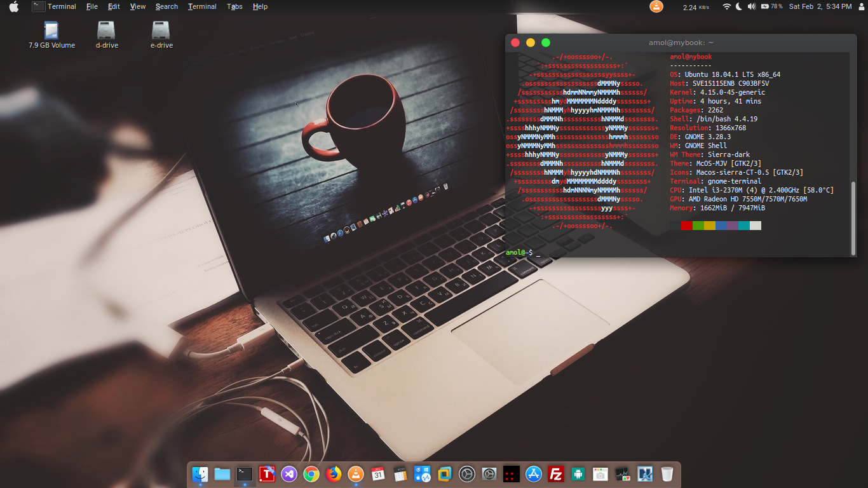The width and height of the screenshot is (868, 488).
Task: Open the Calculator app in the dock
Action: (x=400, y=474)
